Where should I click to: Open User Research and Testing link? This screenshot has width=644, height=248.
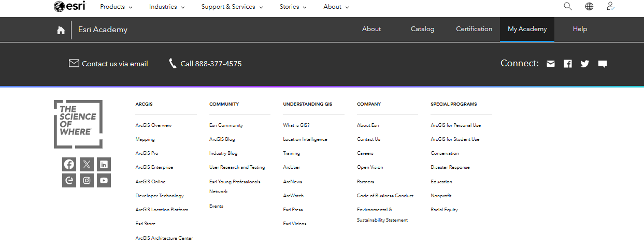point(237,167)
